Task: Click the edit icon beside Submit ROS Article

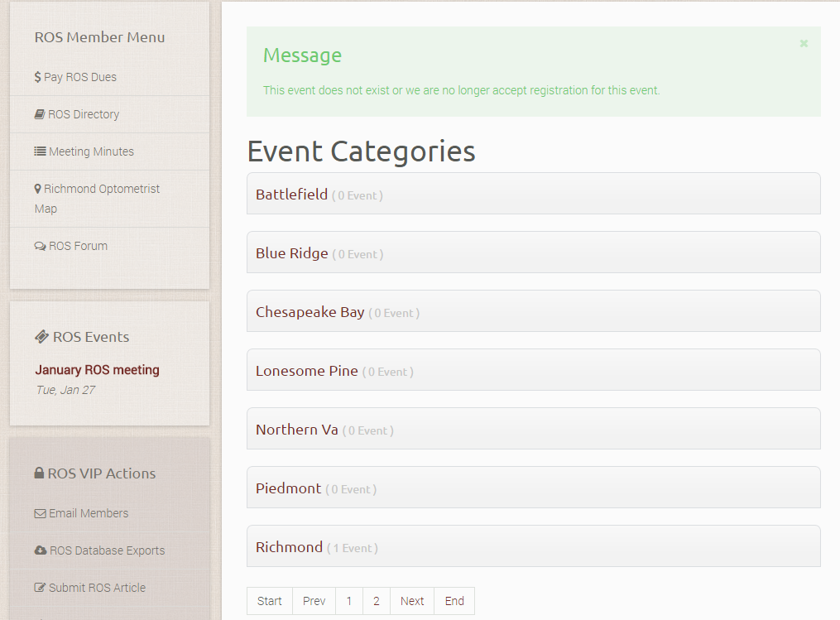Action: click(40, 588)
